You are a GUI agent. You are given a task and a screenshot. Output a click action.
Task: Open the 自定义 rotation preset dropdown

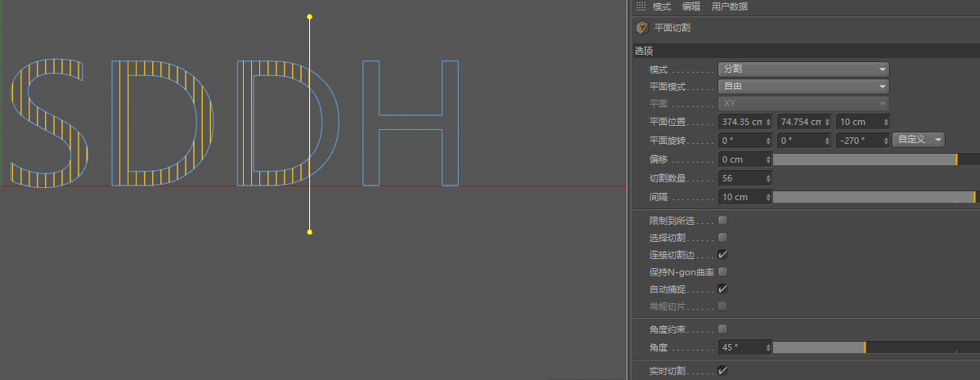pyautogui.click(x=919, y=140)
